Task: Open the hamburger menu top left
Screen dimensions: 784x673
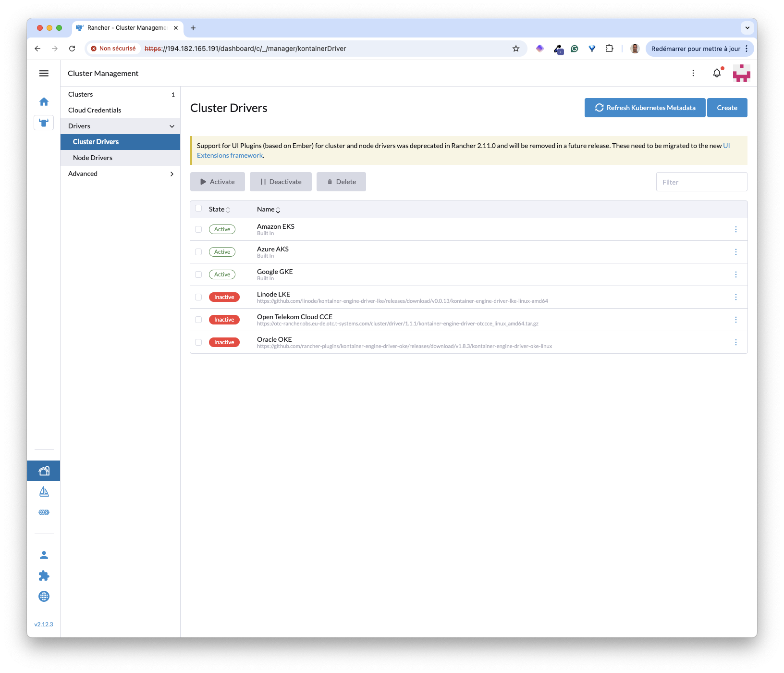Action: click(x=44, y=73)
